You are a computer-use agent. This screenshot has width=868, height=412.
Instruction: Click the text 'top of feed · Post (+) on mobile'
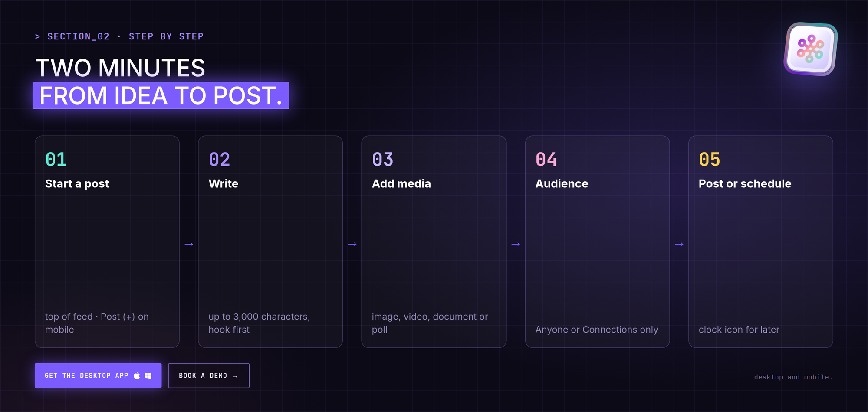(97, 323)
